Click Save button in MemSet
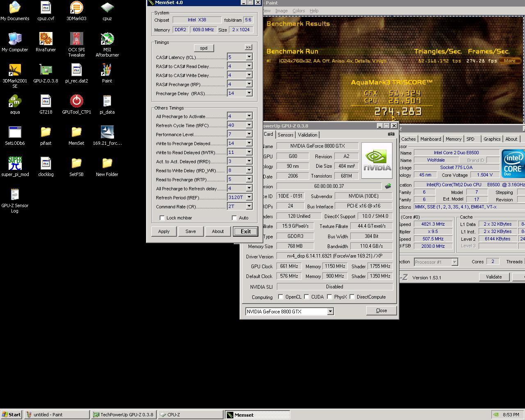525x420 pixels. [190, 231]
